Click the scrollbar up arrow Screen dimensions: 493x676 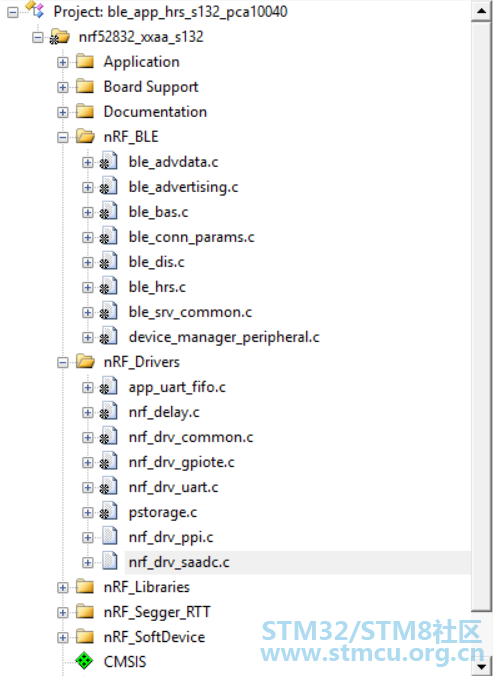point(482,11)
